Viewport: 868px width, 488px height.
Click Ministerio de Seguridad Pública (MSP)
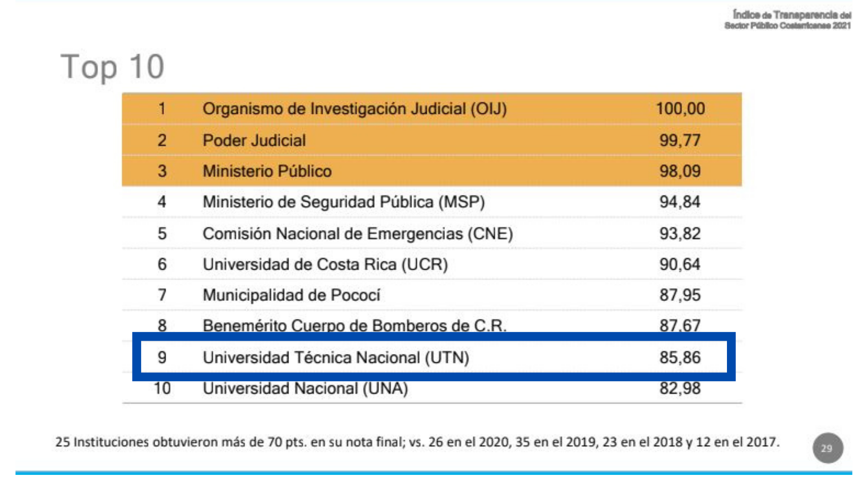point(344,202)
